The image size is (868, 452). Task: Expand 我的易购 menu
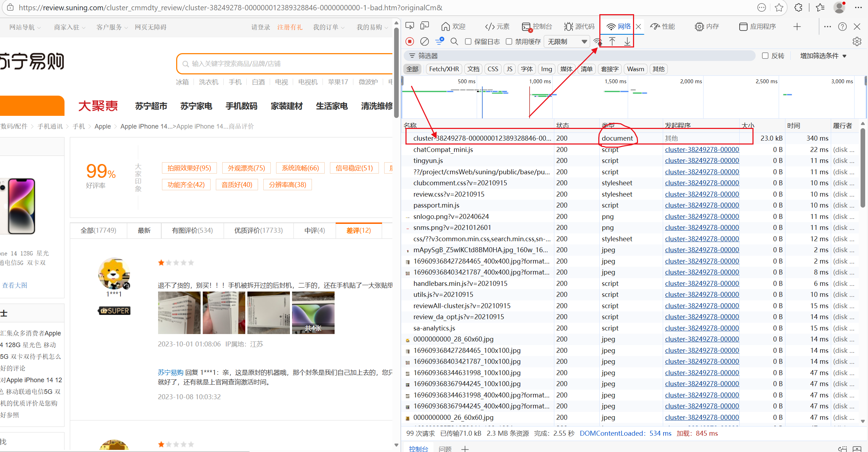372,27
